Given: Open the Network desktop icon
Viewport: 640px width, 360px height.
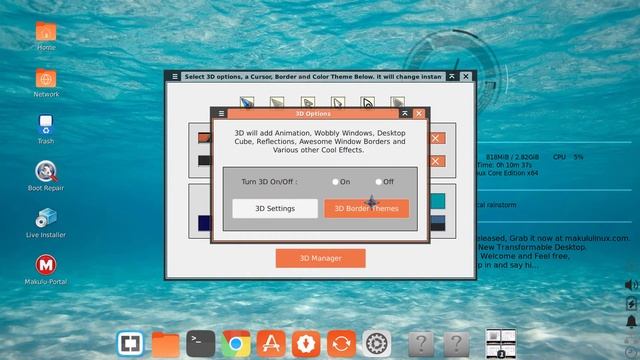Looking at the screenshot, I should click(46, 83).
